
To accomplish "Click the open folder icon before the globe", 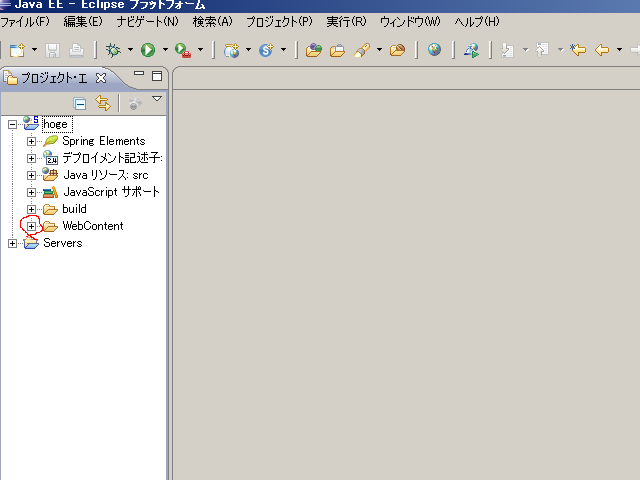I will [x=397, y=50].
